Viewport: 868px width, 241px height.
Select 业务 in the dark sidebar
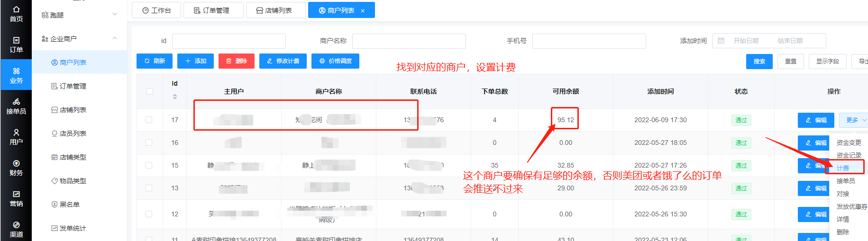[x=16, y=76]
